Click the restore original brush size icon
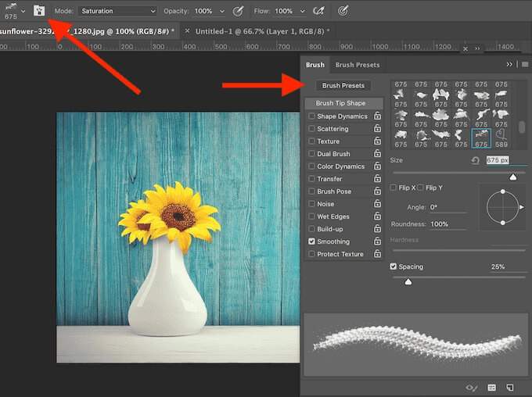The height and width of the screenshot is (397, 532). click(474, 160)
